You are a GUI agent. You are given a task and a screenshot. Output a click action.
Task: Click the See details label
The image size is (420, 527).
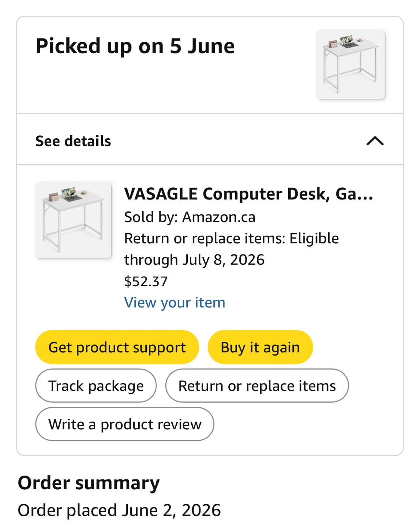pyautogui.click(x=73, y=141)
